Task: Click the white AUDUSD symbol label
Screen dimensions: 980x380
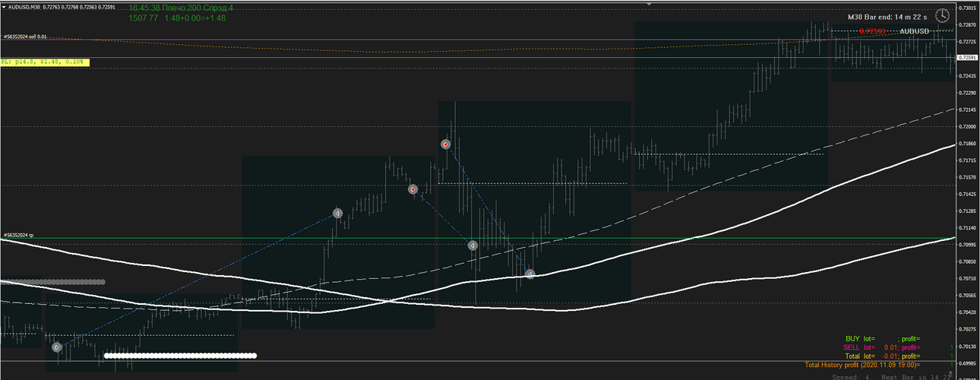Action: 914,31
